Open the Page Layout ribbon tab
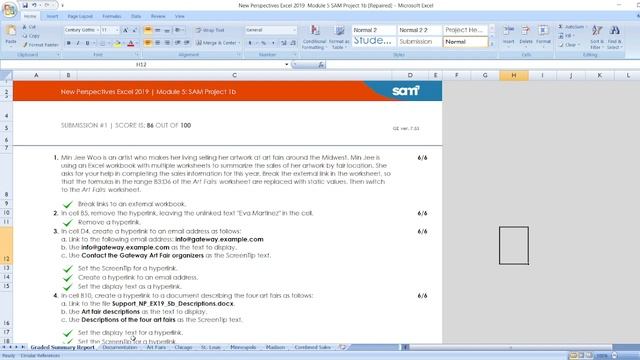This screenshot has height=360, width=640. pos(80,16)
